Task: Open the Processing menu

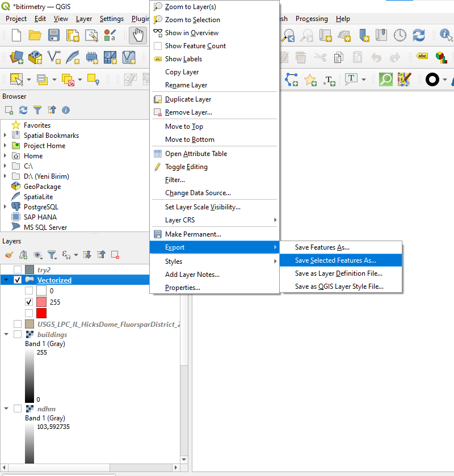Action: (x=312, y=19)
